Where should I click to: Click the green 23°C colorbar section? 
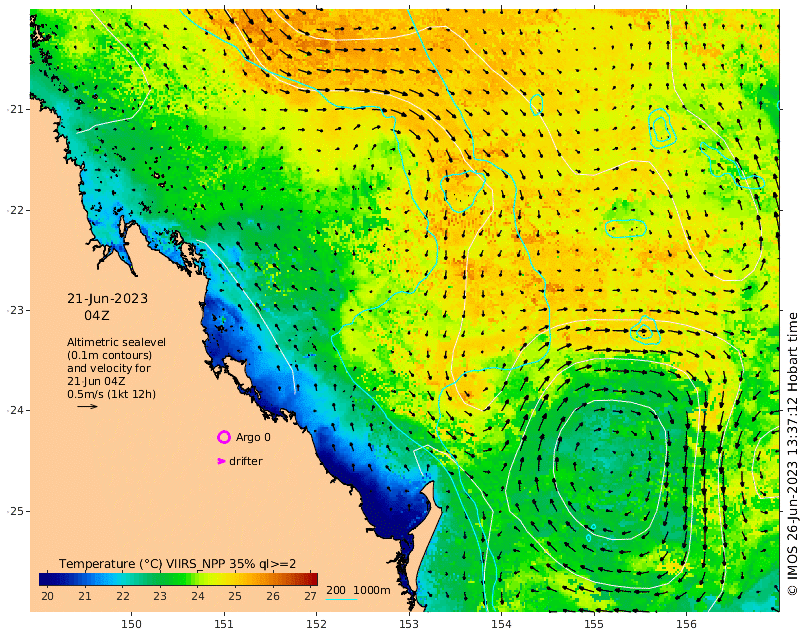[160, 579]
